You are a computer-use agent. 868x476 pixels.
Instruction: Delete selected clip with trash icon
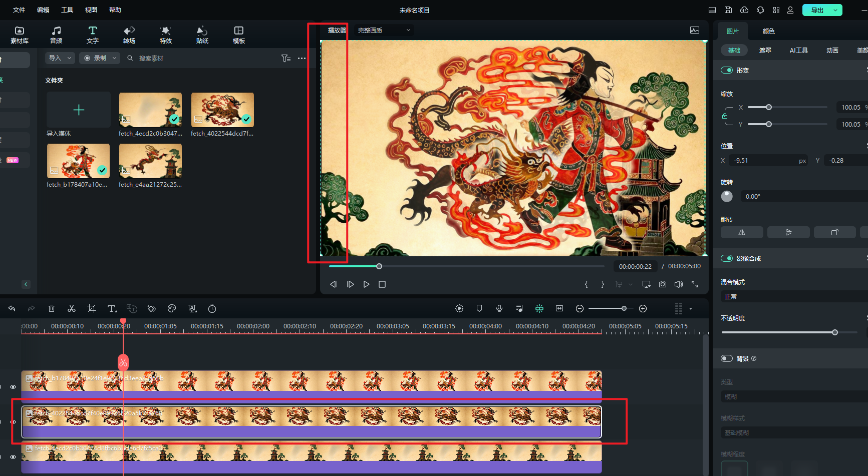[52, 308]
